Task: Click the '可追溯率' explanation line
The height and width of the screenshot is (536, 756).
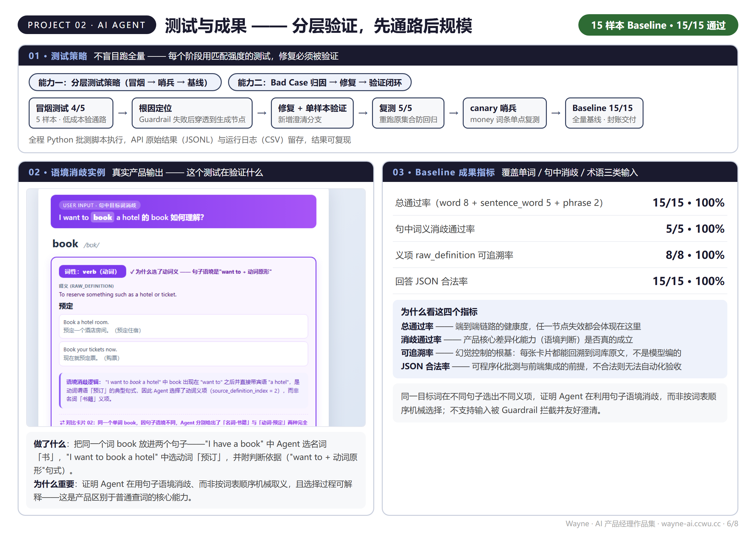Action: [x=541, y=353]
